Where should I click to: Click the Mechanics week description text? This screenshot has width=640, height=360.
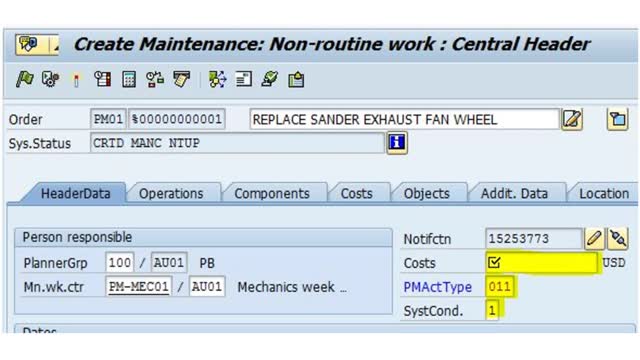coord(292,287)
